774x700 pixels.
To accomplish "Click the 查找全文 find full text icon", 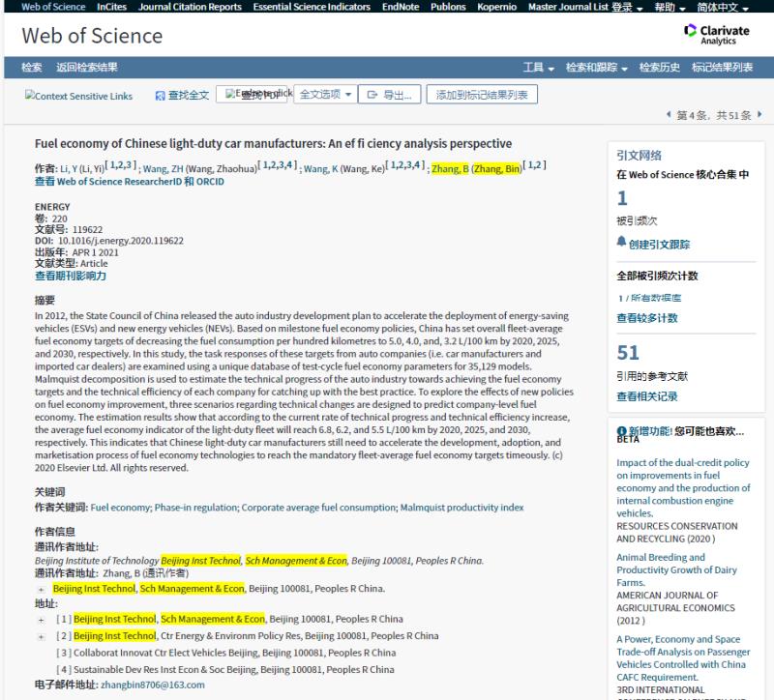I will [x=161, y=96].
